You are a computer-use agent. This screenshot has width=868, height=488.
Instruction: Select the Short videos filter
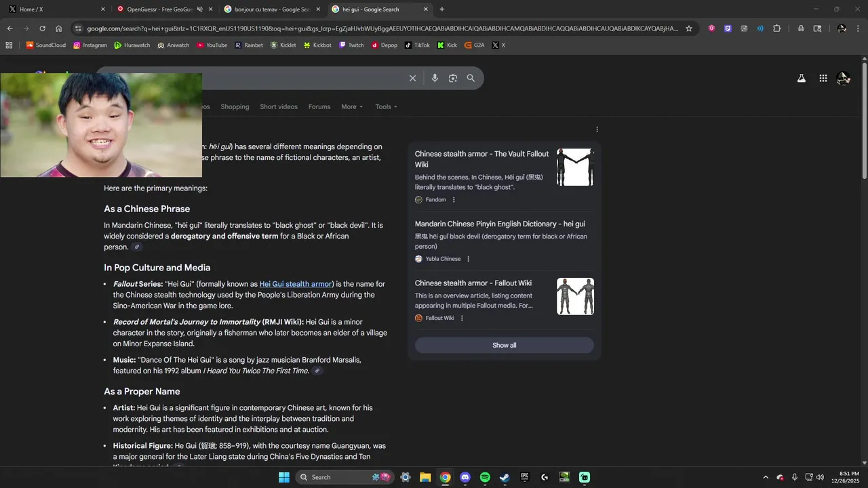(279, 106)
